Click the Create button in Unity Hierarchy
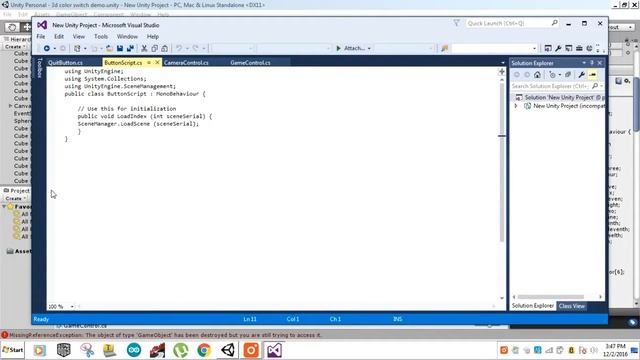The image size is (640, 360). 15,47
